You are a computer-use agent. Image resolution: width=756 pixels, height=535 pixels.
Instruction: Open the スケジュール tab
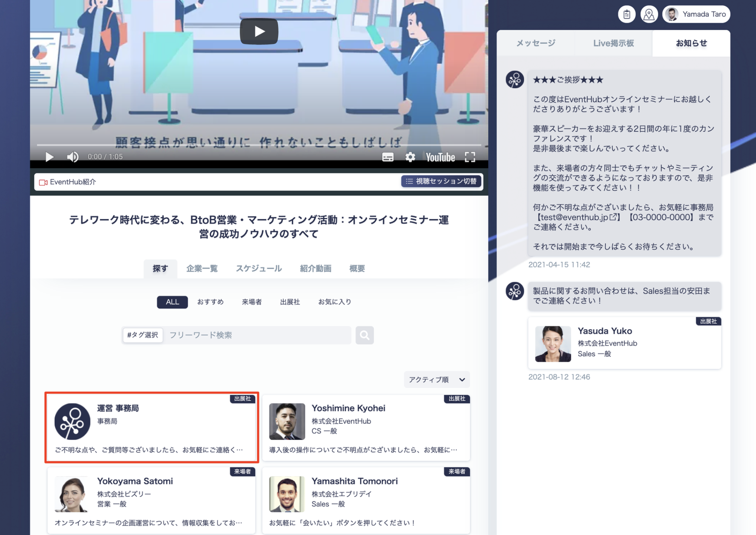click(x=259, y=268)
